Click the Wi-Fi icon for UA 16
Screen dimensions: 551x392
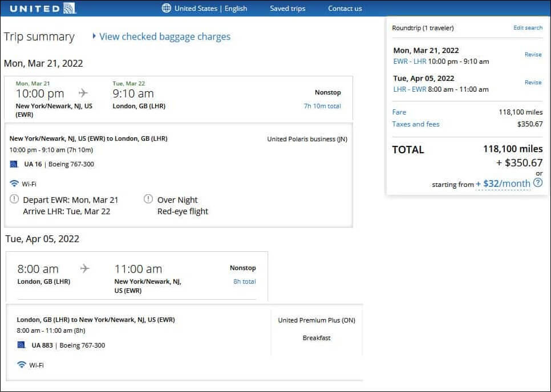click(x=14, y=183)
